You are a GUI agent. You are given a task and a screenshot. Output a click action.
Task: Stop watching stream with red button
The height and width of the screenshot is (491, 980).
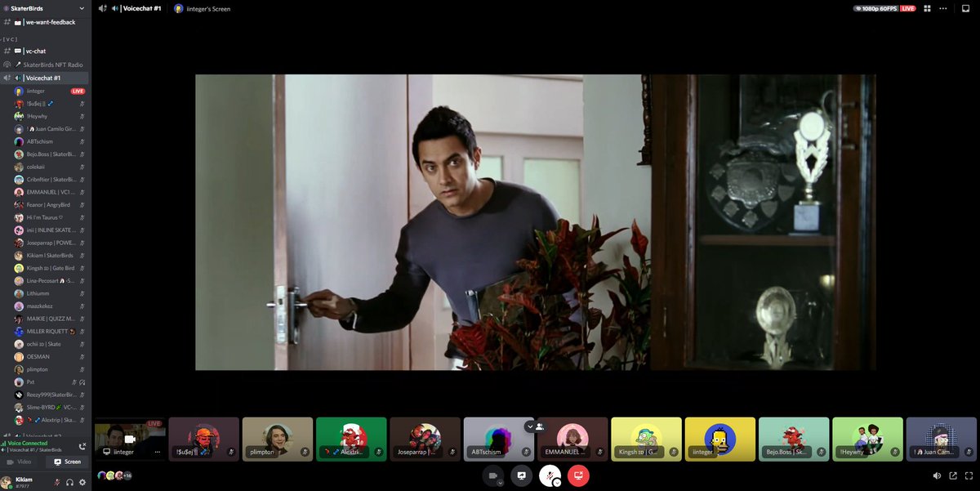coord(578,475)
